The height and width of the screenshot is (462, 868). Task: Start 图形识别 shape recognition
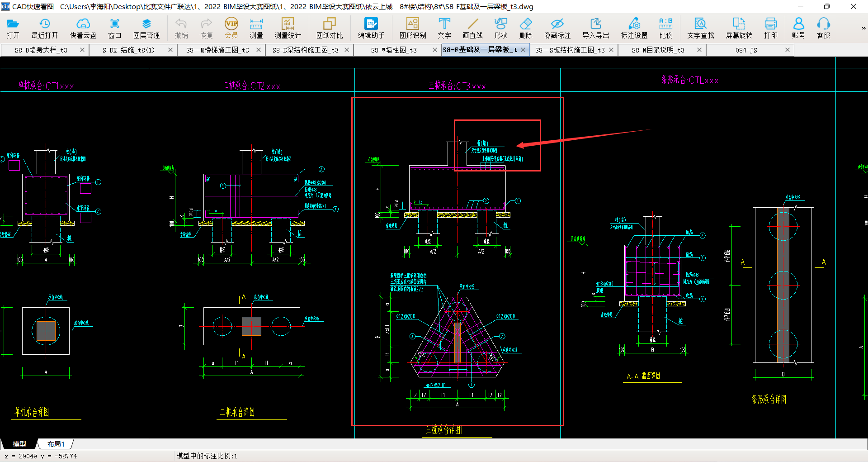(413, 28)
